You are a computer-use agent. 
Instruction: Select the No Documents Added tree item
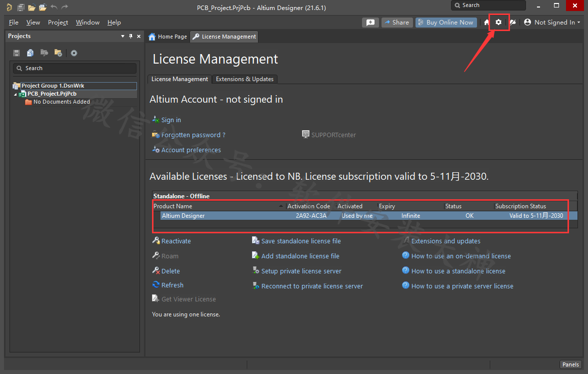(61, 102)
